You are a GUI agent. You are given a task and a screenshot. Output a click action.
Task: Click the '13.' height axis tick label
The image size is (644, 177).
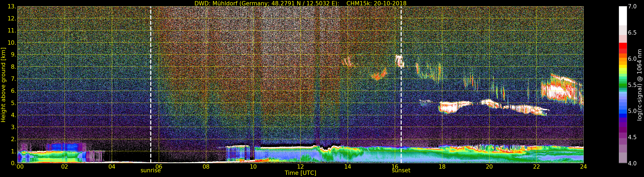pos(12,6)
